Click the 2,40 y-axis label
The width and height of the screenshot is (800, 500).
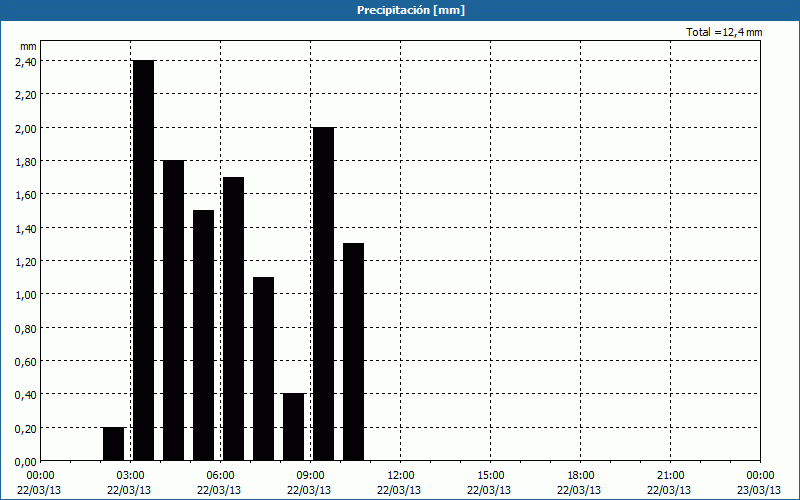pyautogui.click(x=26, y=61)
